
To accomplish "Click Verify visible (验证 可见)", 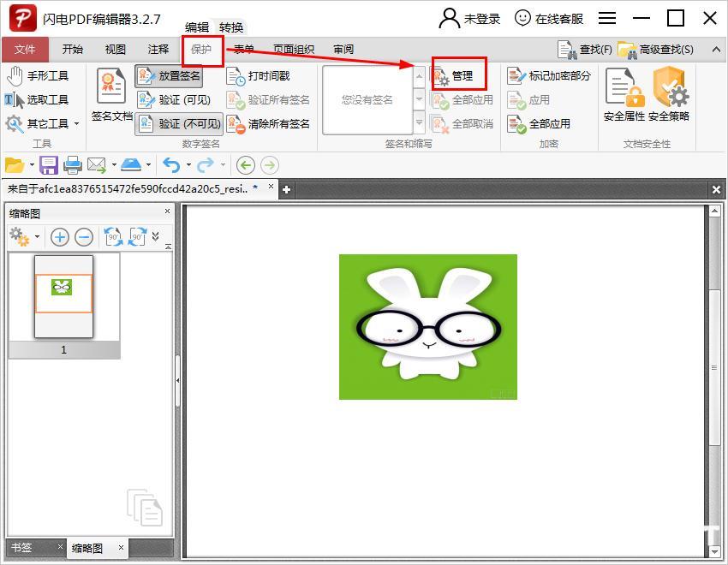I will pyautogui.click(x=174, y=100).
